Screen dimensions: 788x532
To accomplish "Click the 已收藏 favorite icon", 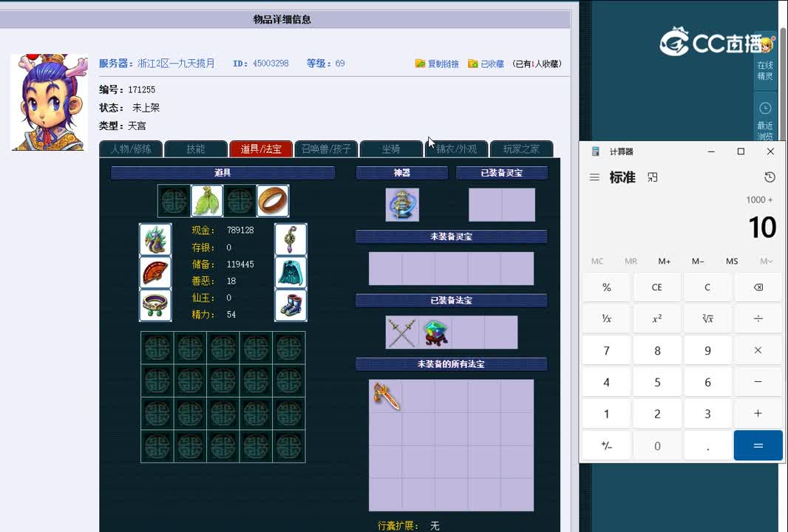I will pyautogui.click(x=473, y=64).
